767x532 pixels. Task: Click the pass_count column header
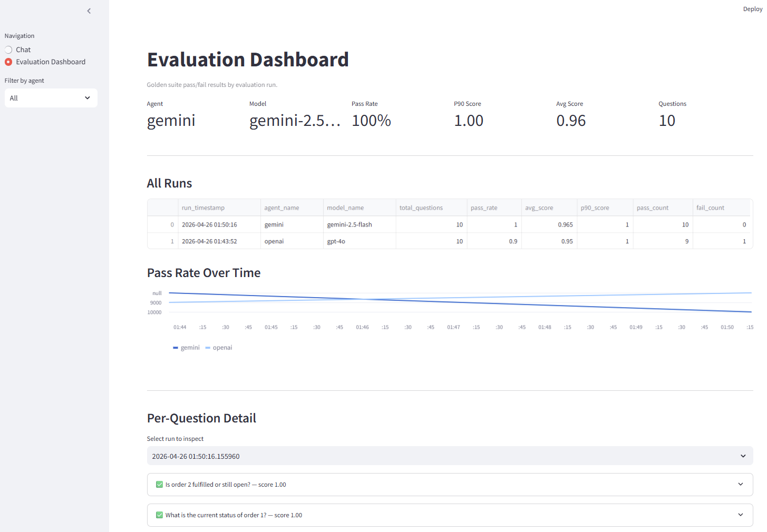click(663, 208)
